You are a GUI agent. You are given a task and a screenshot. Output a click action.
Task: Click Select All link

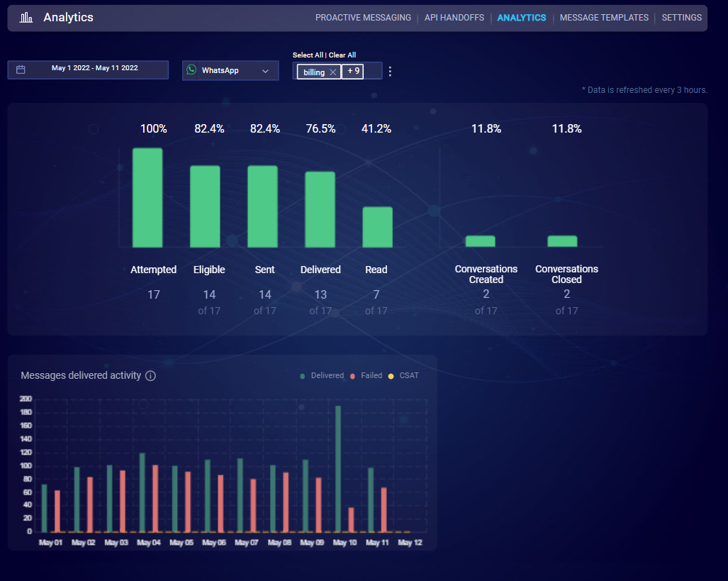[308, 55]
